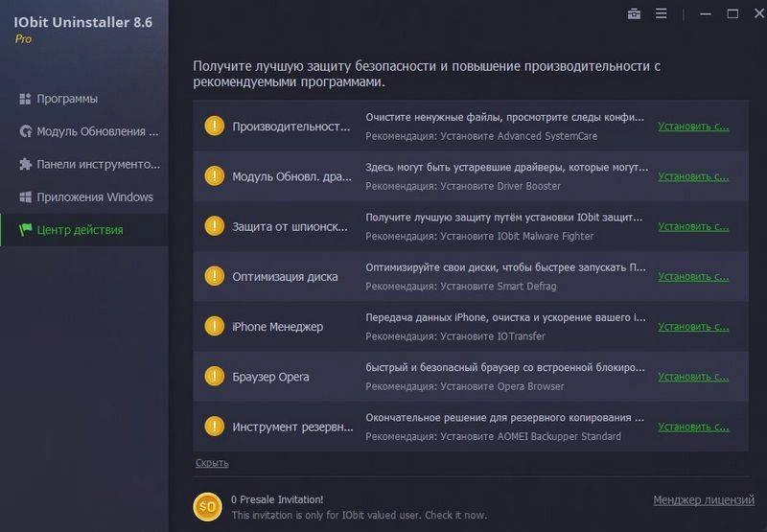The height and width of the screenshot is (532, 767).
Task: Click 'Рекомендация: Установите AOMEI Backupper Standard' text
Action: point(493,437)
